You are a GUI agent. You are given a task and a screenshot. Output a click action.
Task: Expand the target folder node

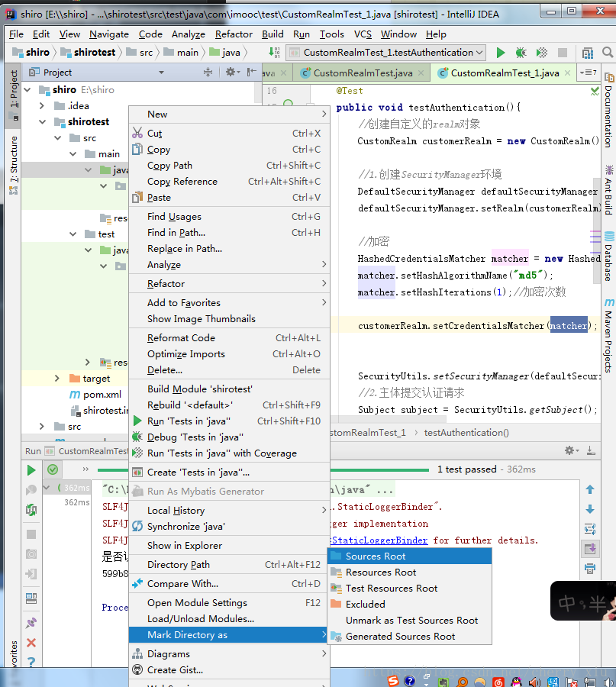[x=57, y=378]
